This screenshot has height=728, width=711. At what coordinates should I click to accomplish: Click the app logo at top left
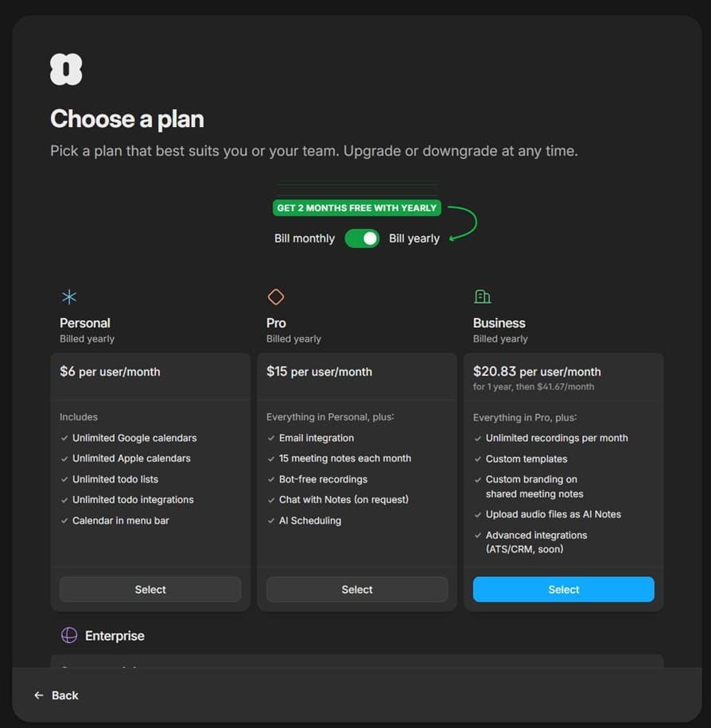(x=66, y=70)
